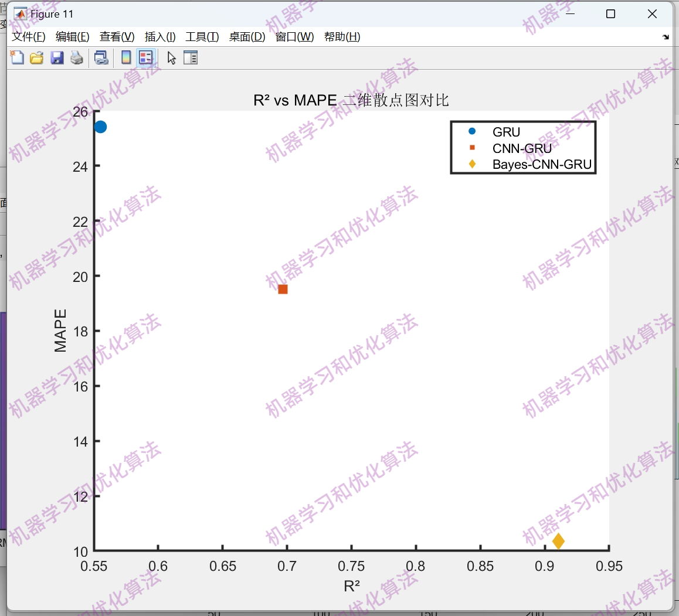Open a saved figure file
This screenshot has width=679, height=616.
coord(37,57)
